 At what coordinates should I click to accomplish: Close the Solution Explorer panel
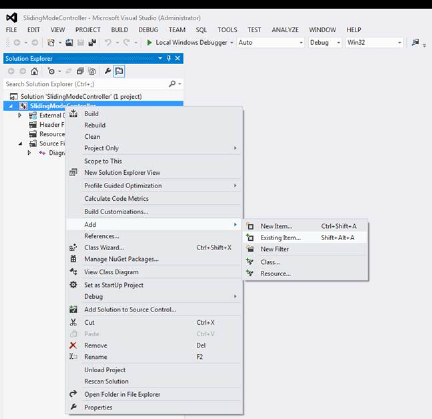tap(178, 58)
